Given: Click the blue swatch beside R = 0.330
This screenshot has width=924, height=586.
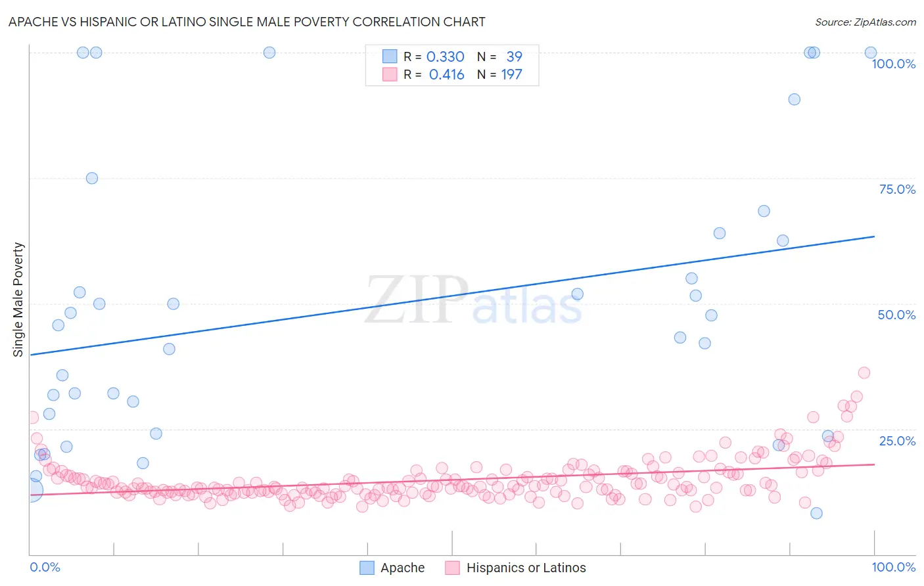Looking at the screenshot, I should [390, 56].
